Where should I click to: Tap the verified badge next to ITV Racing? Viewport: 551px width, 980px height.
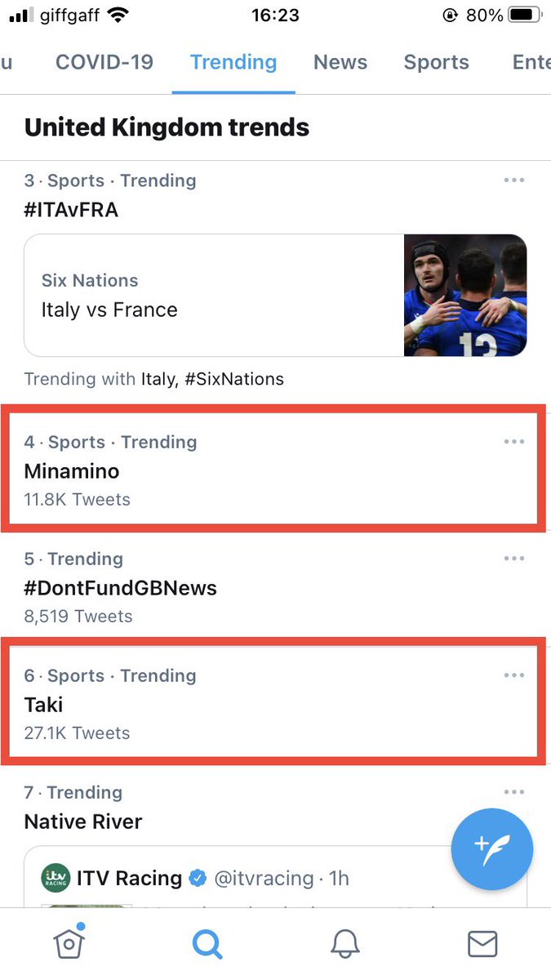pyautogui.click(x=198, y=878)
